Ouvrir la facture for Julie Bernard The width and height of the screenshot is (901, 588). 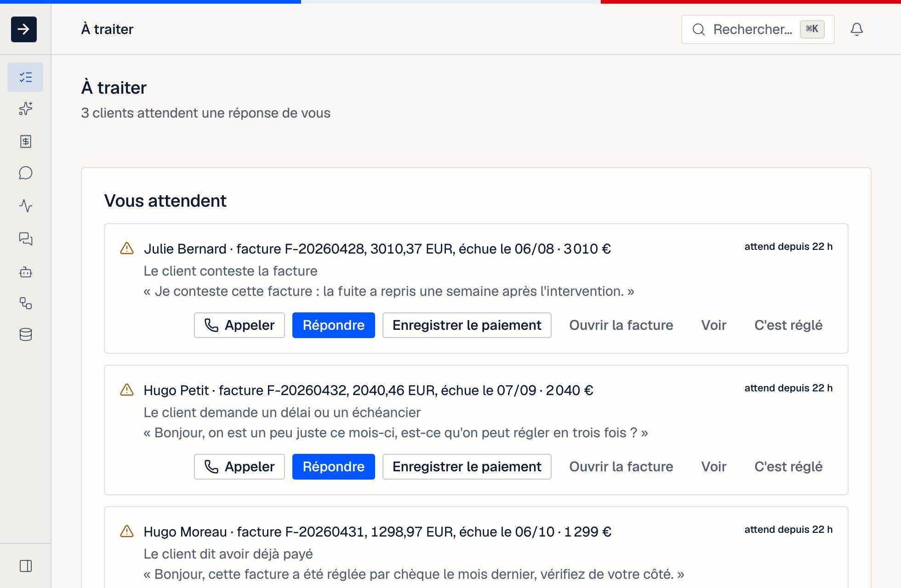[621, 325]
